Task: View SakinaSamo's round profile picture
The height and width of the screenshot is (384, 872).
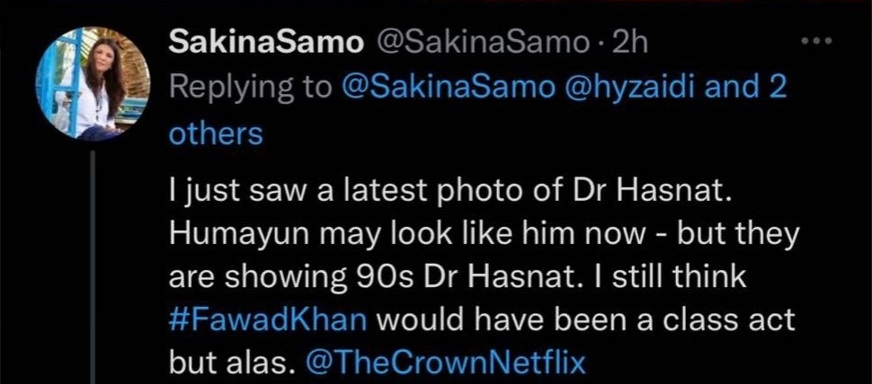Action: (93, 82)
